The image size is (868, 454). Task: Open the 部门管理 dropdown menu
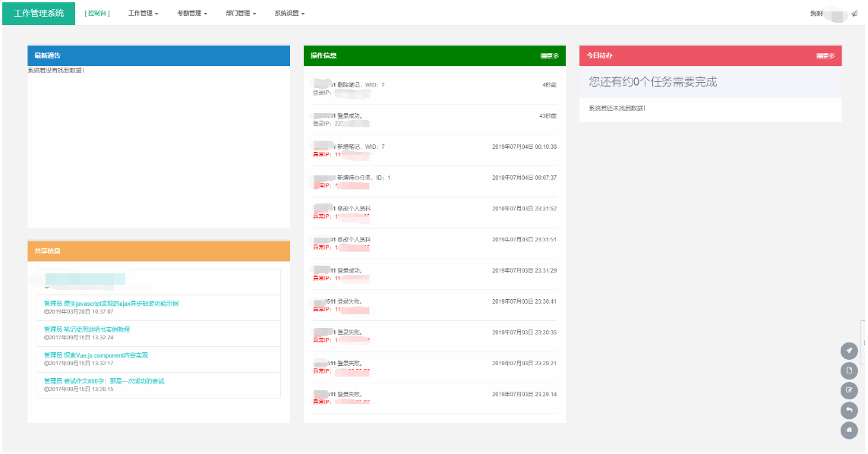coord(241,14)
